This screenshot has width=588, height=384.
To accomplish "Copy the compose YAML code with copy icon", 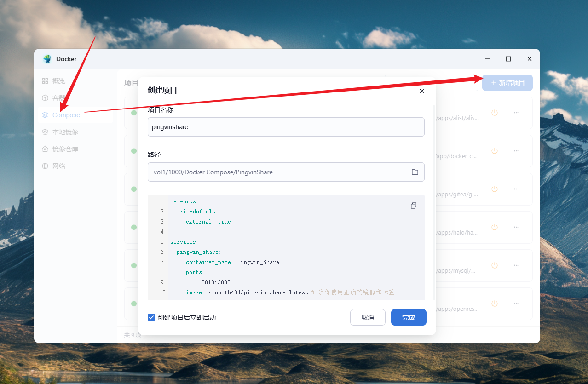I will 413,206.
